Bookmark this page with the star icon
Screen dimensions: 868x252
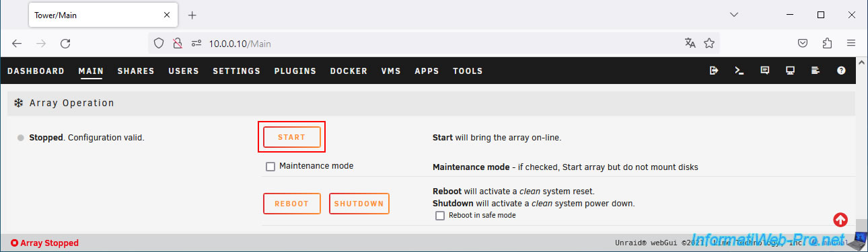tap(709, 43)
